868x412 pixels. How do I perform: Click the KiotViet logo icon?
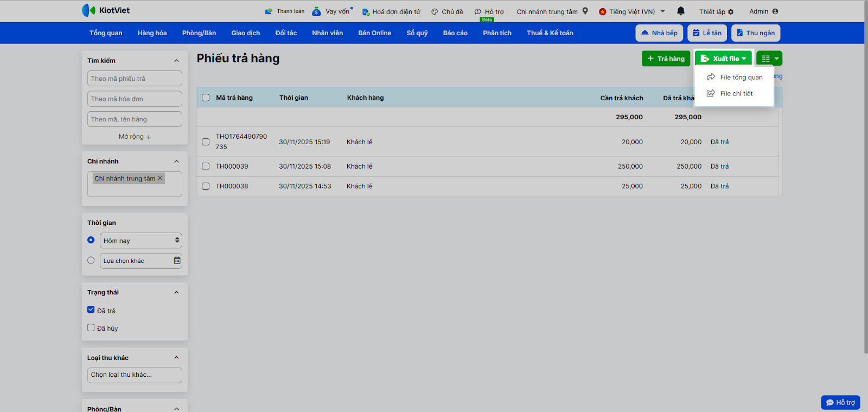coord(88,10)
